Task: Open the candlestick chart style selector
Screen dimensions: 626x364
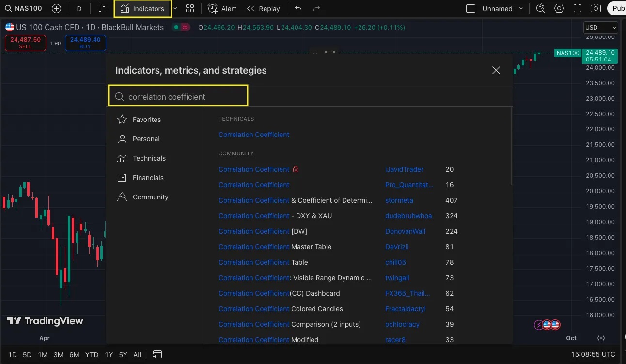Action: pos(102,8)
